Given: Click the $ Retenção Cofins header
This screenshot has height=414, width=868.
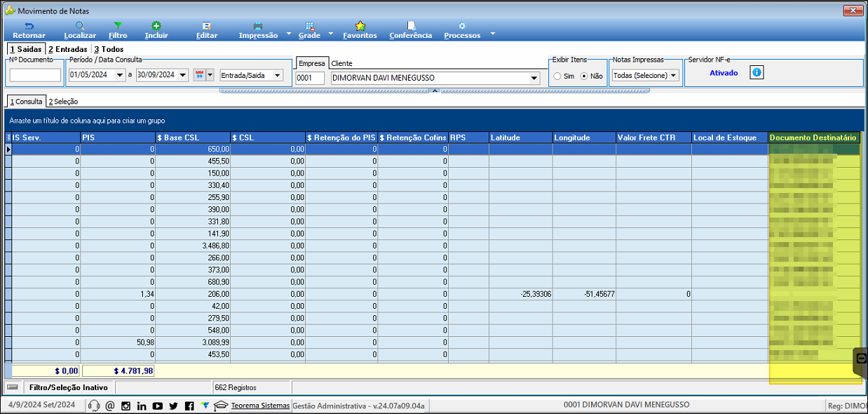Looking at the screenshot, I should [413, 138].
